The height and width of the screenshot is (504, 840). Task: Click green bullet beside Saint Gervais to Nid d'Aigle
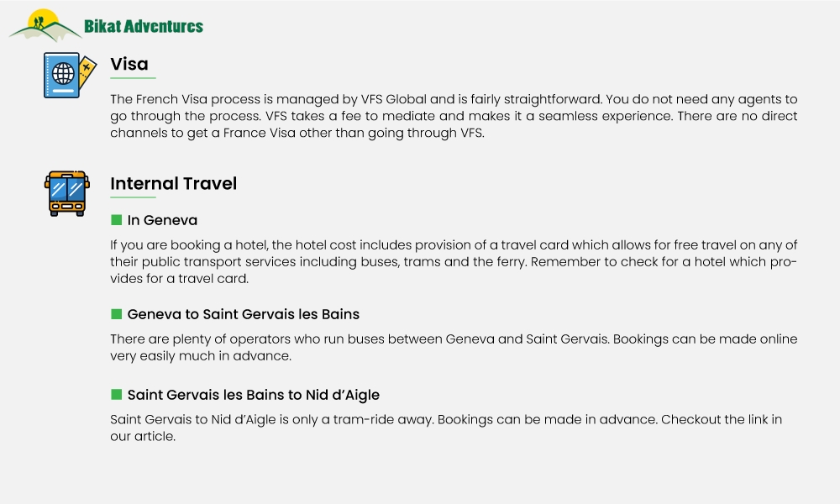pos(116,395)
